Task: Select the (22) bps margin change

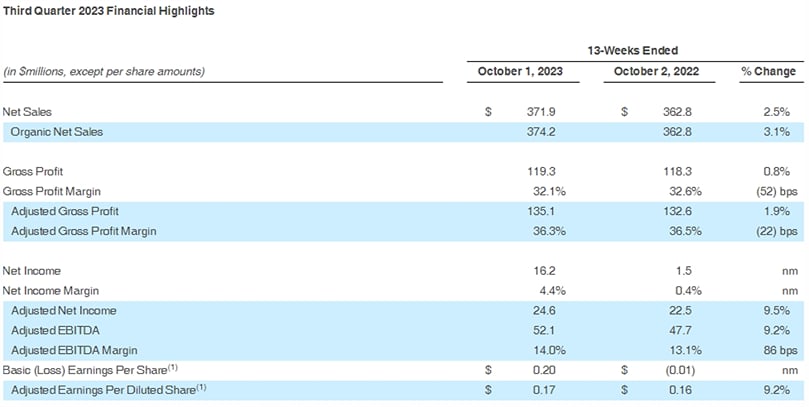Action: (776, 232)
